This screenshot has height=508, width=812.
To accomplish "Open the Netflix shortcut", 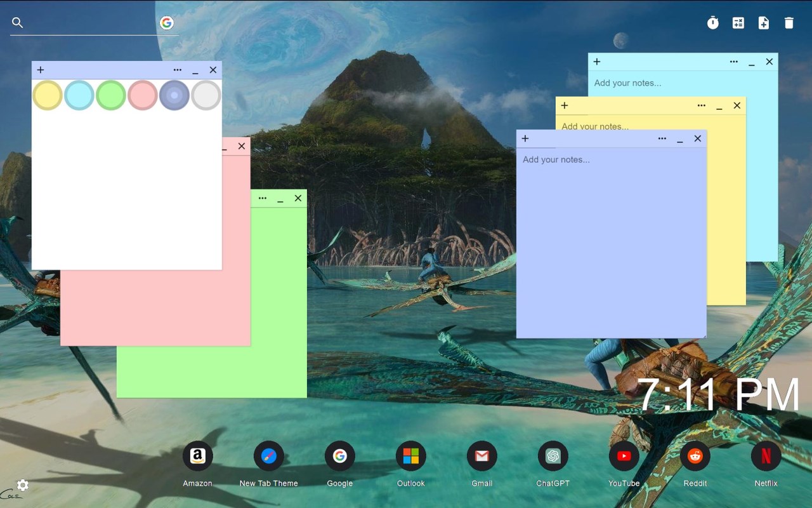I will 766,456.
